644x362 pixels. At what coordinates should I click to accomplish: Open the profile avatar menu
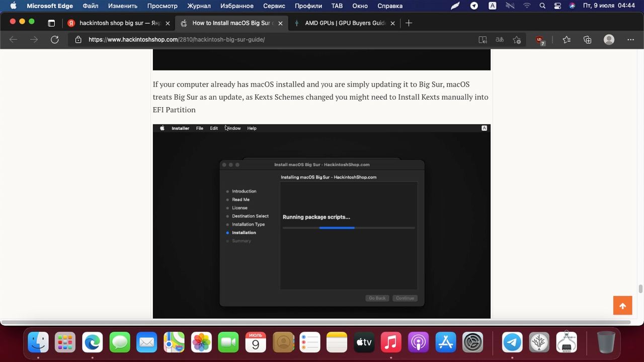(x=609, y=39)
